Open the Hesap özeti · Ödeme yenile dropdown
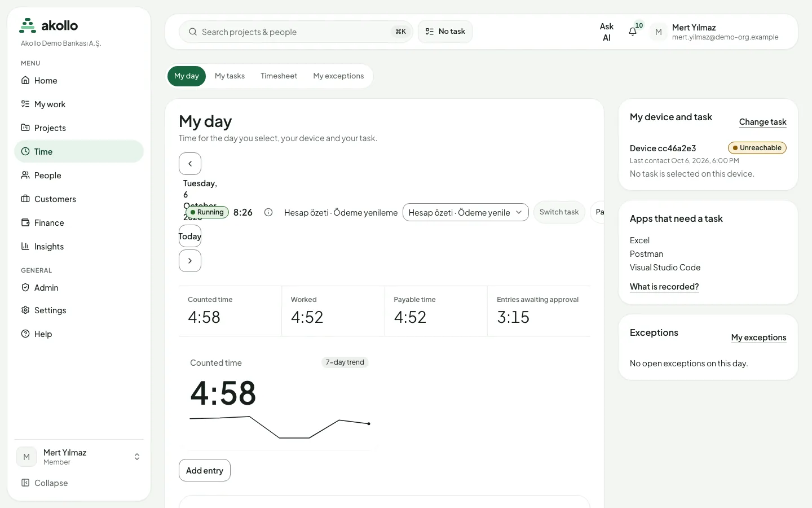Screen dimensions: 812x508 tap(465, 212)
